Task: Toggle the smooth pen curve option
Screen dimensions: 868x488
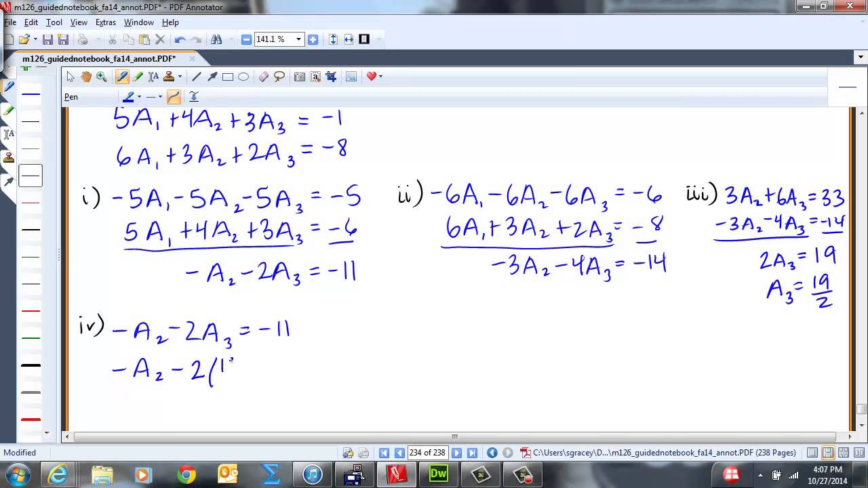Action: coord(174,97)
